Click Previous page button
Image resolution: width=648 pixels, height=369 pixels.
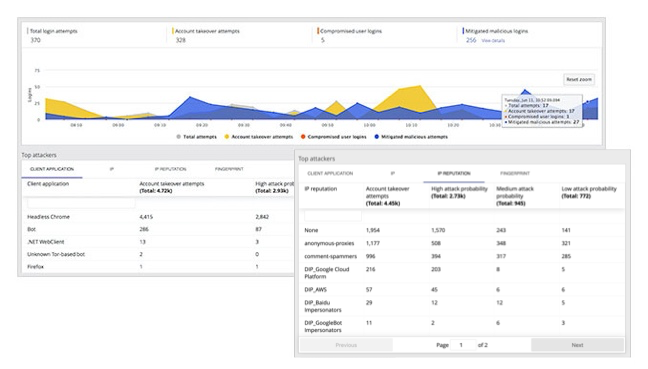pyautogui.click(x=346, y=345)
